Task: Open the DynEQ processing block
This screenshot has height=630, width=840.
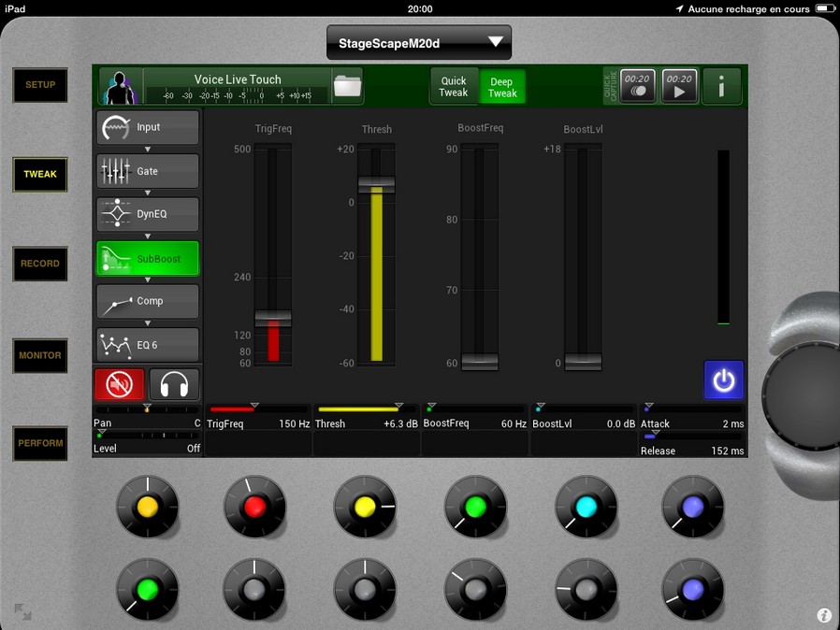Action: click(148, 214)
